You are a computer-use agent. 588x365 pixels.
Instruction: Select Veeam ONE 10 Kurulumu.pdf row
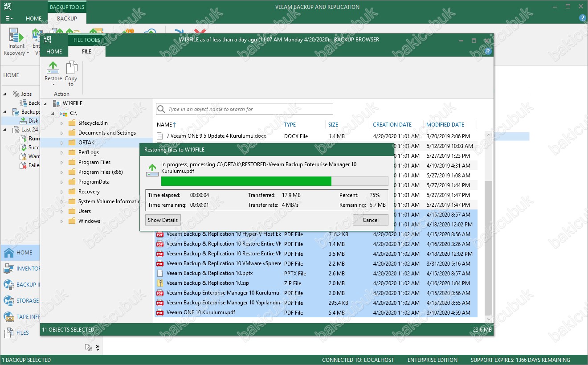[316, 312]
